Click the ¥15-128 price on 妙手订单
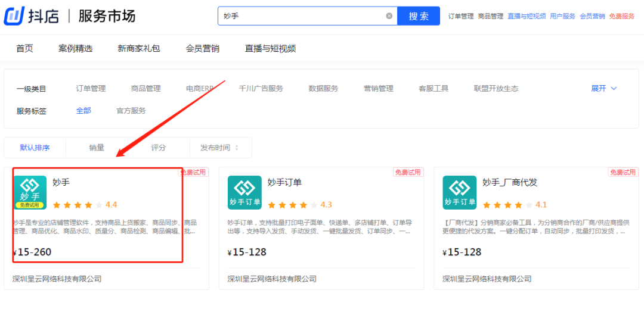This screenshot has height=309, width=644. click(x=247, y=252)
